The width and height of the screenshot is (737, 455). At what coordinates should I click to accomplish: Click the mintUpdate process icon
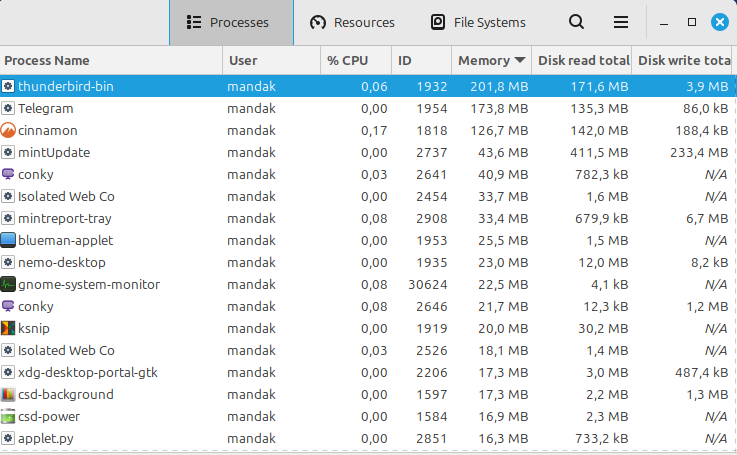8,152
